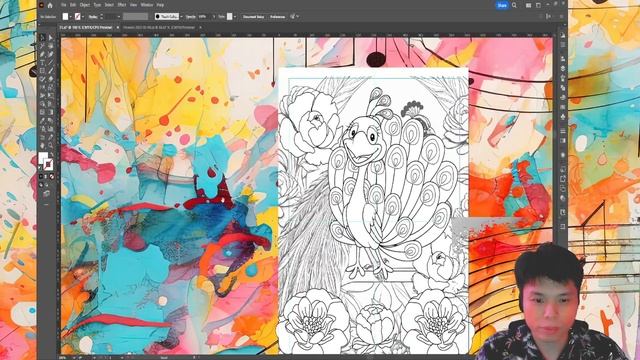Open the View menu
This screenshot has height=360, width=640.
tap(133, 5)
